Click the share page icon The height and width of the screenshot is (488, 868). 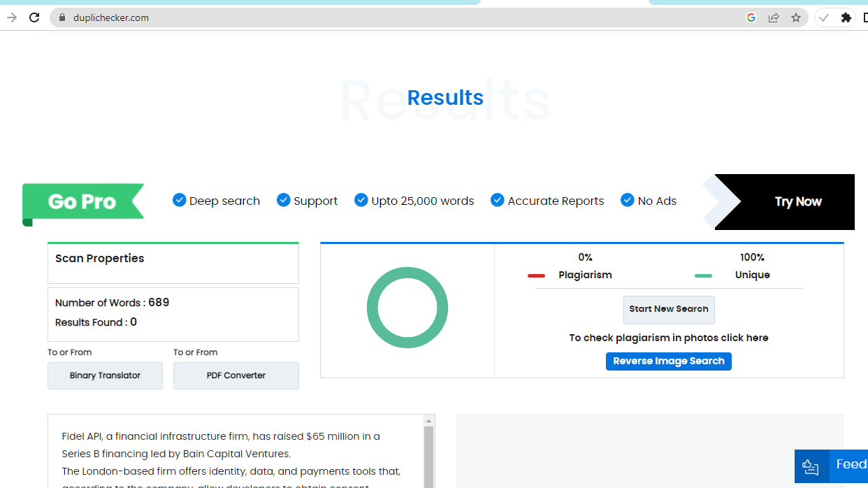click(774, 17)
